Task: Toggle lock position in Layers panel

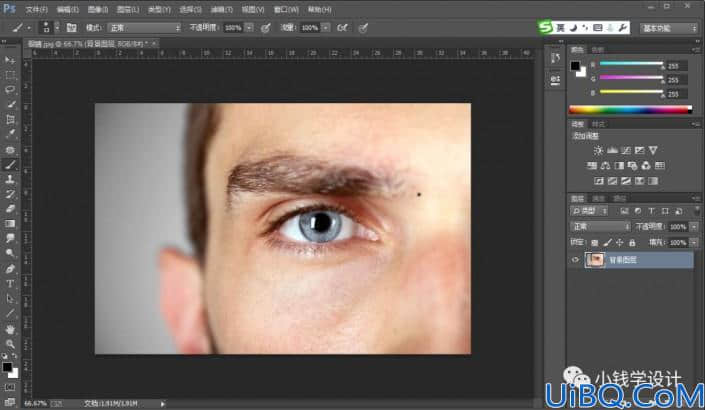Action: pyautogui.click(x=620, y=243)
